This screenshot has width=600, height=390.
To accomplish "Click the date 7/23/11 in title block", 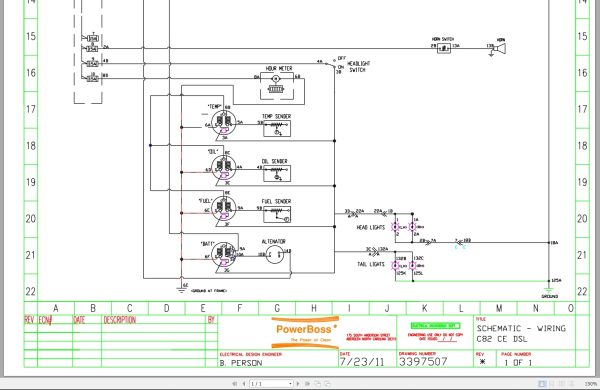I will click(362, 362).
